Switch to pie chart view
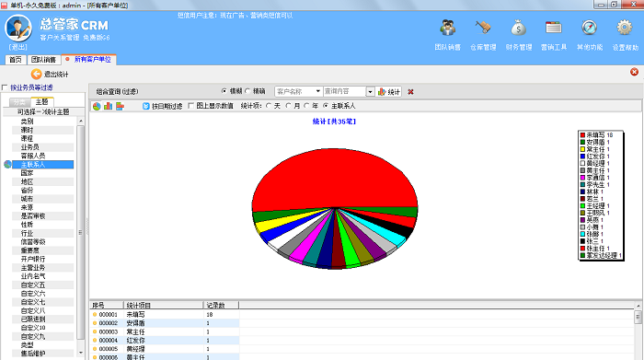The width and height of the screenshot is (644, 360). click(x=97, y=107)
